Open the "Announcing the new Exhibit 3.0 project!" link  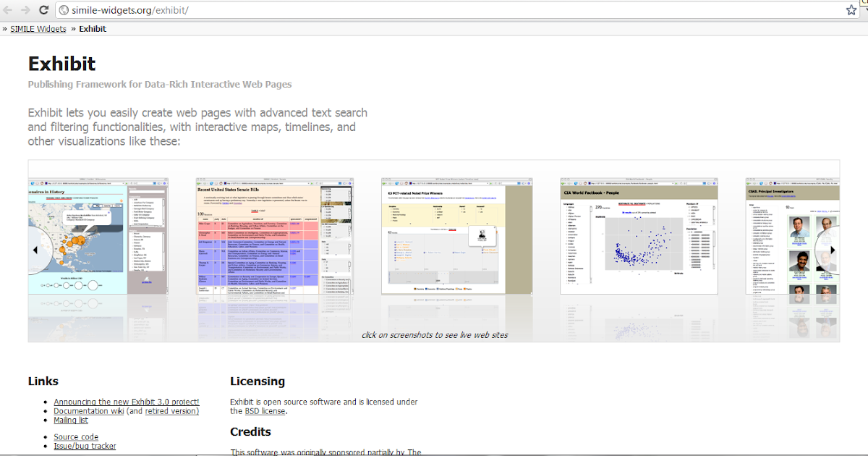pos(126,402)
